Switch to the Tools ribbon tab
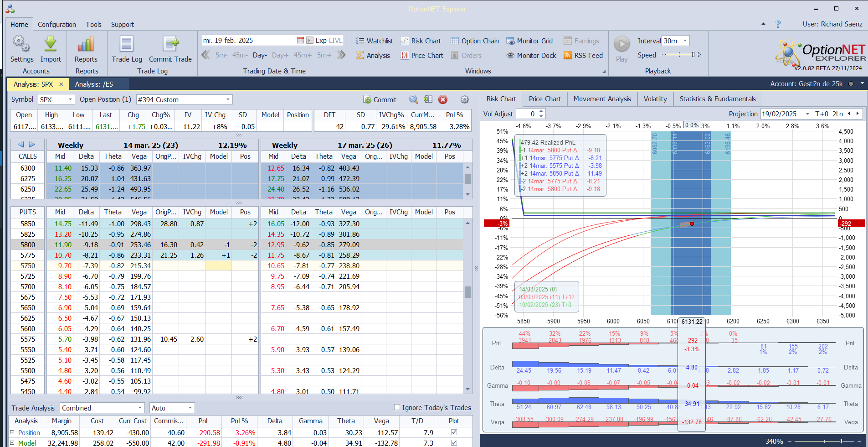This screenshot has height=447, width=868. (93, 25)
